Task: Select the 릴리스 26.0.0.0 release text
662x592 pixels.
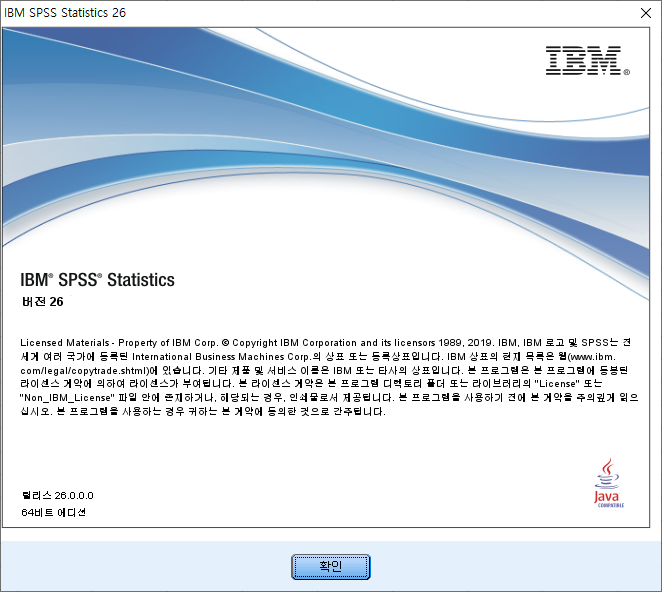Action: pos(57,495)
